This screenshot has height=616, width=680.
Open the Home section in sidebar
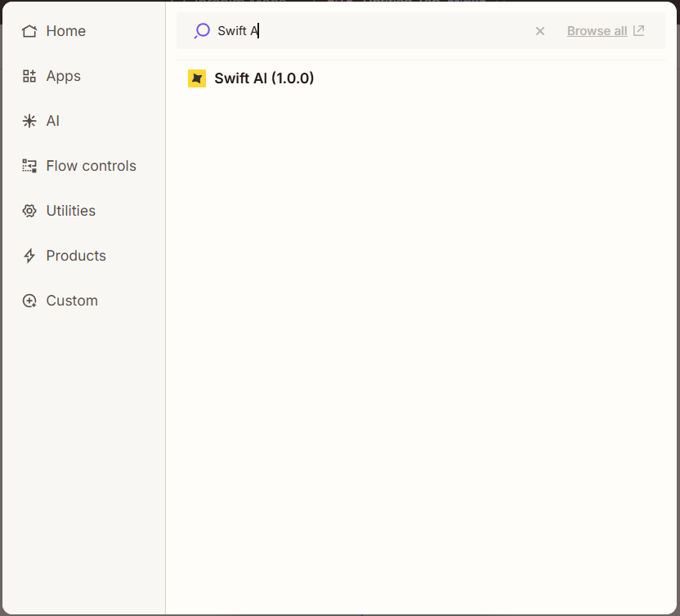coord(54,31)
